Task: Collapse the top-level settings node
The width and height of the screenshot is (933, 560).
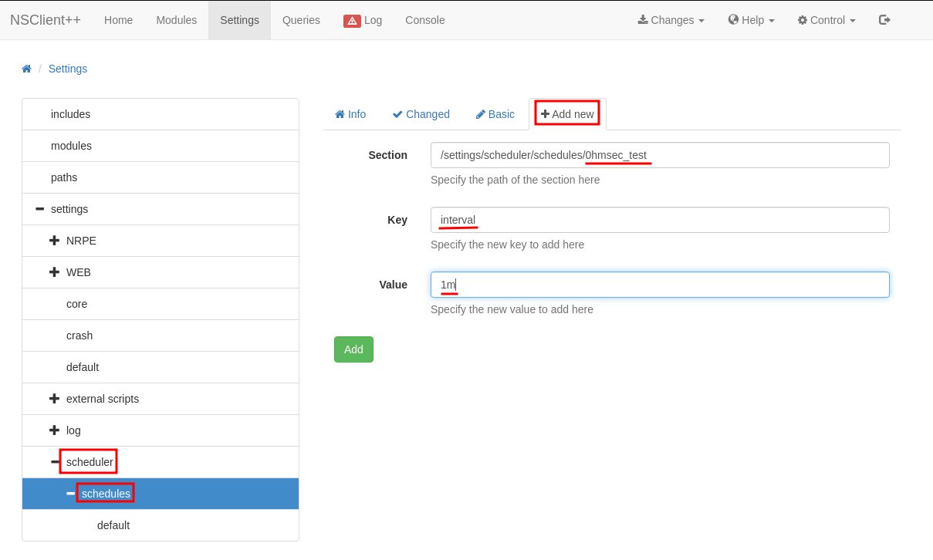Action: 39,209
